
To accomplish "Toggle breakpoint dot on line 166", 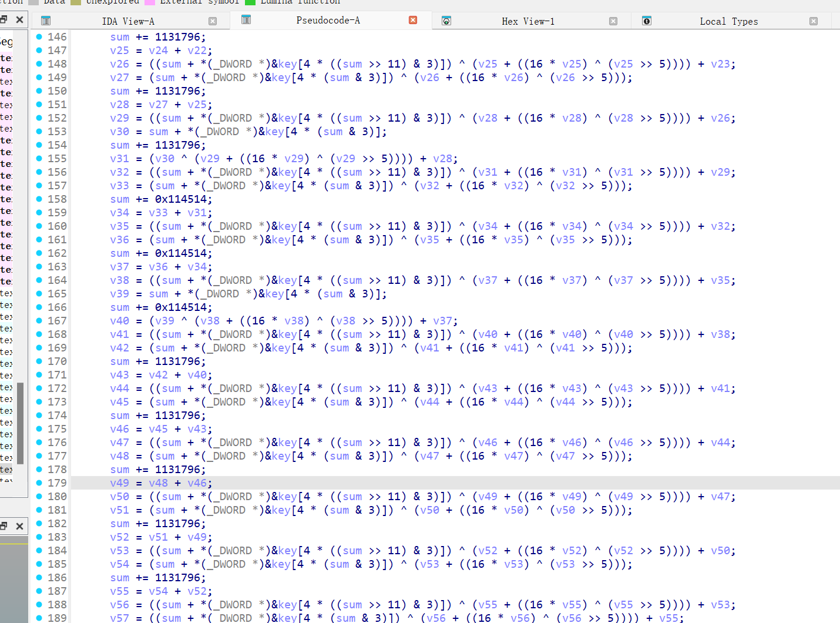I will pos(39,307).
